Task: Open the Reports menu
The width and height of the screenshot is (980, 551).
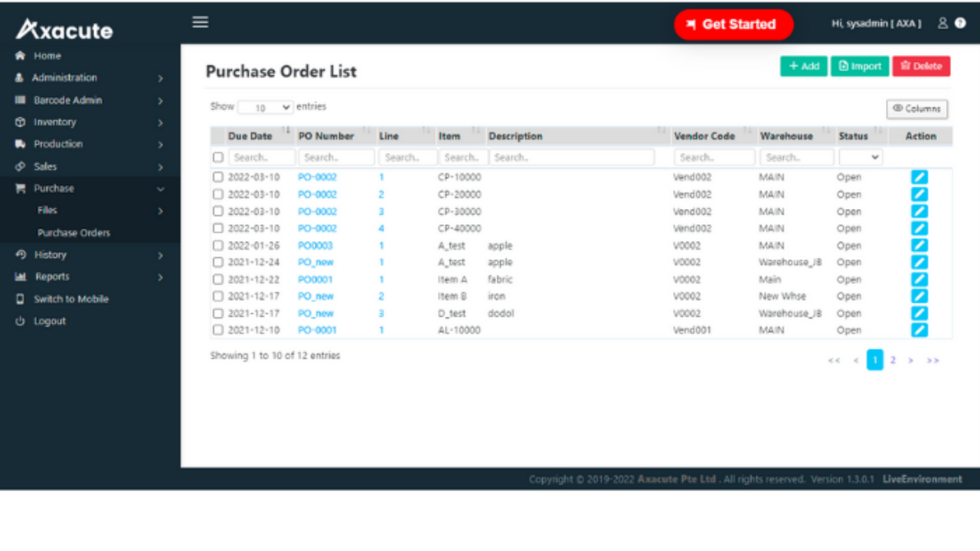Action: pyautogui.click(x=90, y=277)
